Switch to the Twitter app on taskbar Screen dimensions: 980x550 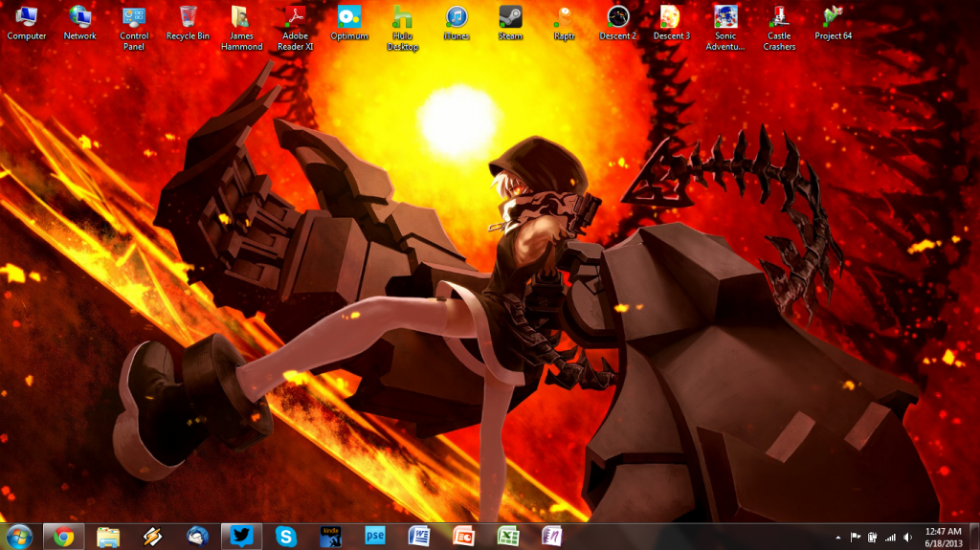click(x=241, y=537)
